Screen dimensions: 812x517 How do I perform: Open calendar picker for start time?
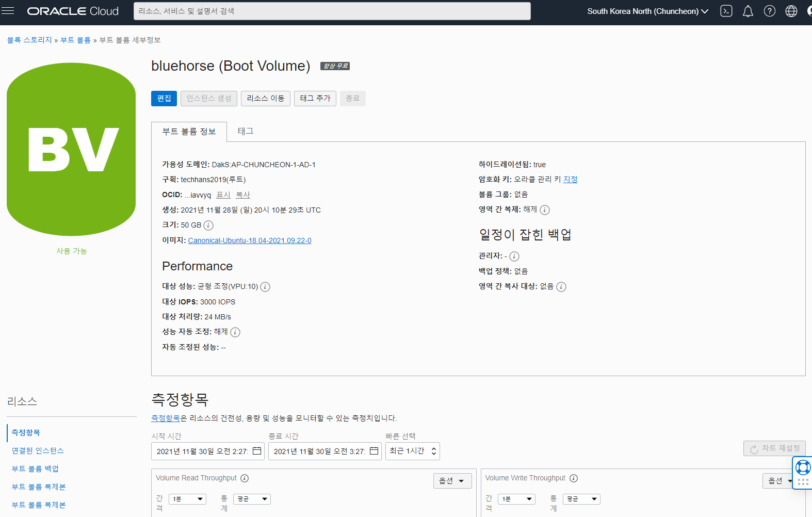257,451
